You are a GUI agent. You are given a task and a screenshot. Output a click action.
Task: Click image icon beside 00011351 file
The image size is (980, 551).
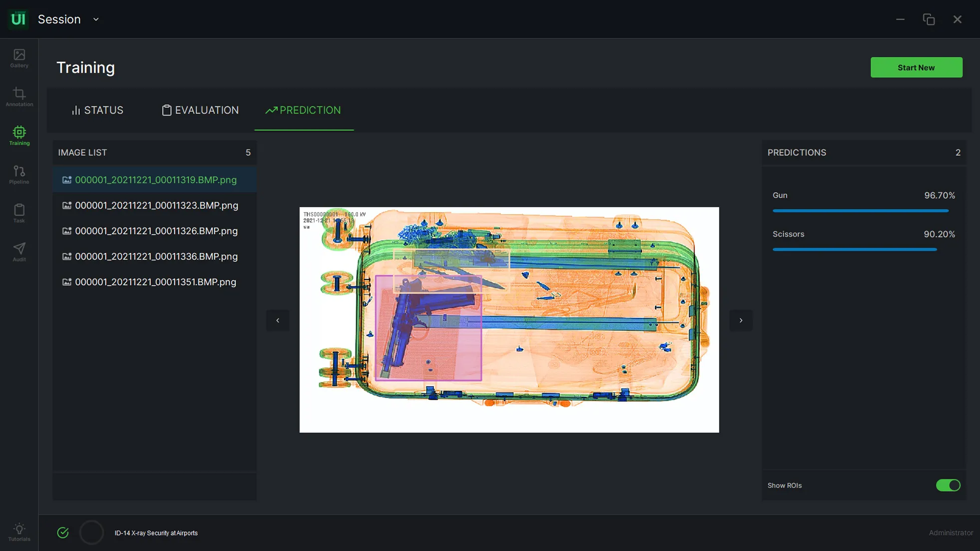pos(67,281)
